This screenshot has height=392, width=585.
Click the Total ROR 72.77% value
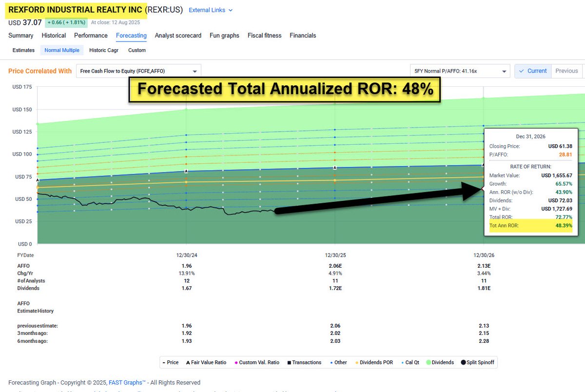click(x=564, y=217)
